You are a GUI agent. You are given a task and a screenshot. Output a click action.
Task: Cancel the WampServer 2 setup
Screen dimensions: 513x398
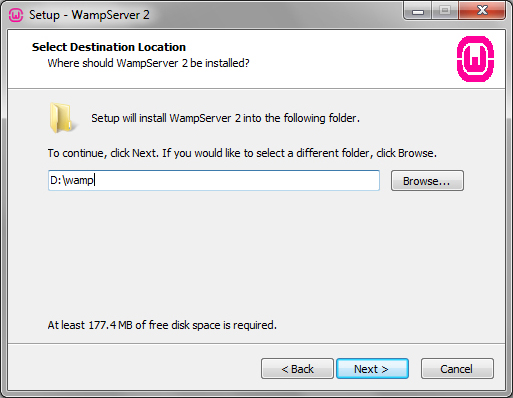pyautogui.click(x=457, y=369)
